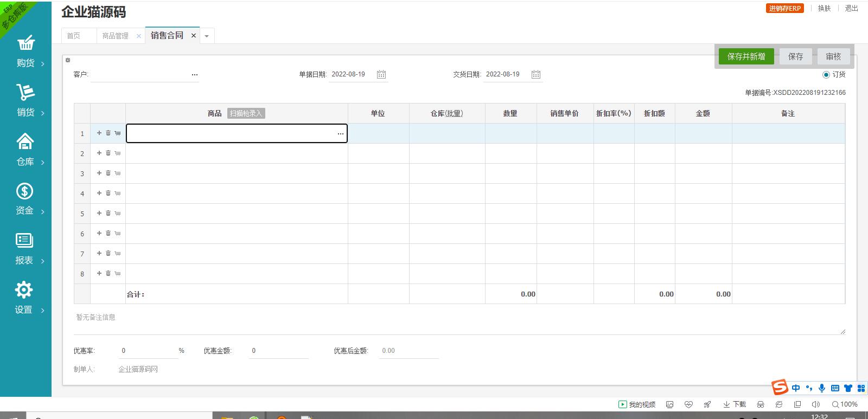Add a row using plus in row 1
This screenshot has height=419, width=868.
tap(99, 133)
